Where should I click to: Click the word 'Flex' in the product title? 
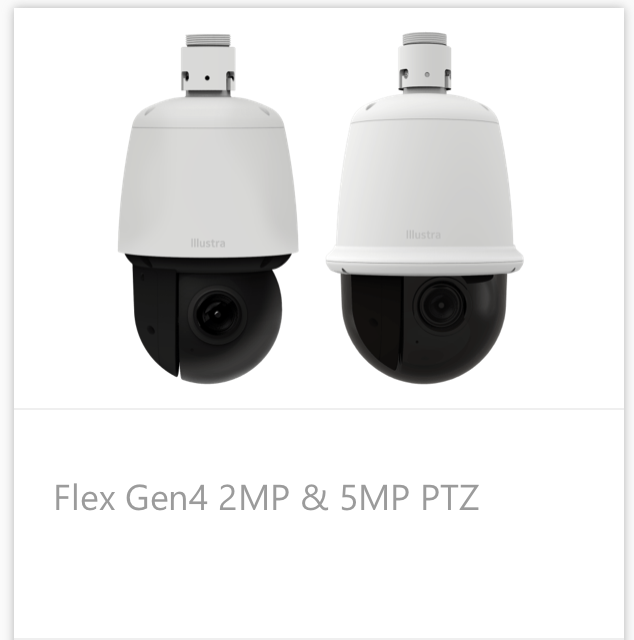tap(85, 498)
